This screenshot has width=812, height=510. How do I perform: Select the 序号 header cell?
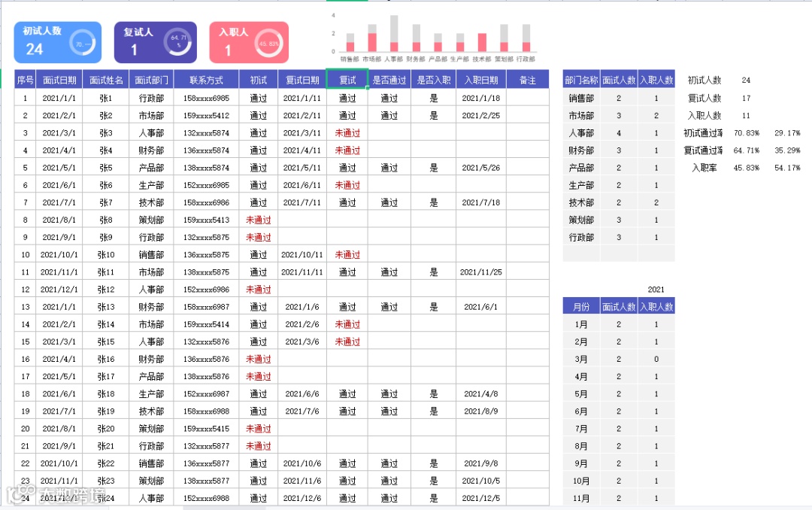25,80
